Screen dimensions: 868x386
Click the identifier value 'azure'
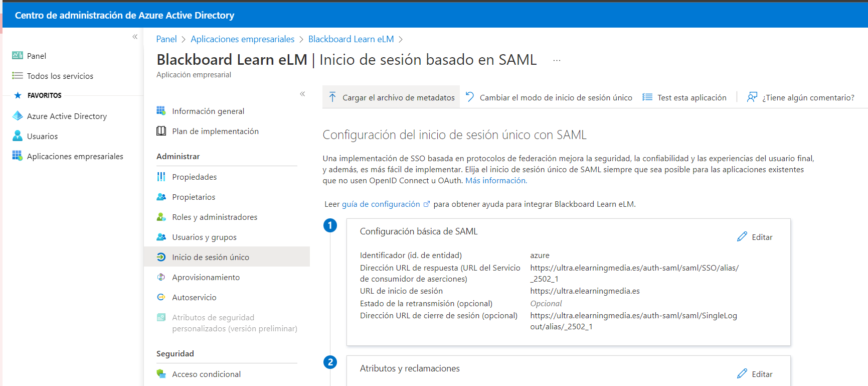(x=540, y=255)
